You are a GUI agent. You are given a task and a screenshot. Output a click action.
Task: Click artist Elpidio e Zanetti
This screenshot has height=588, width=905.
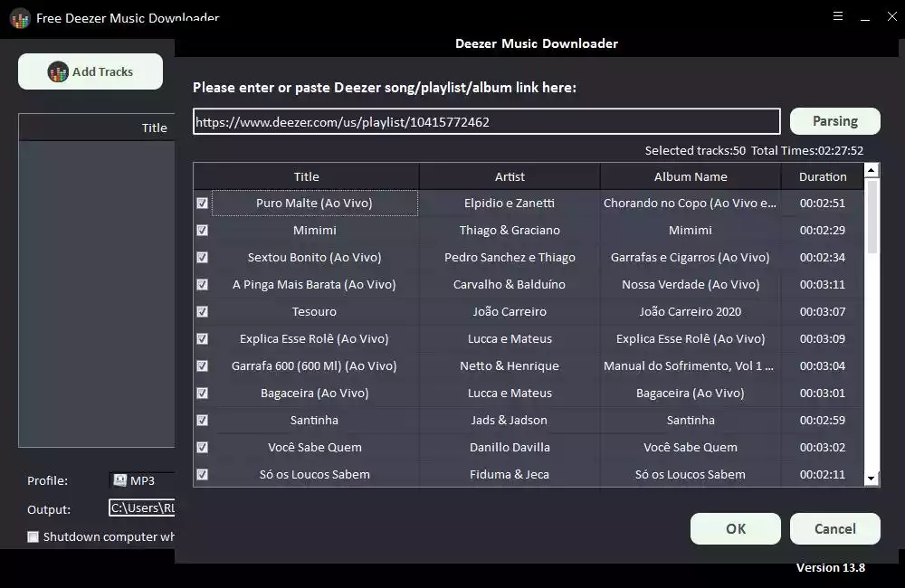(x=509, y=204)
